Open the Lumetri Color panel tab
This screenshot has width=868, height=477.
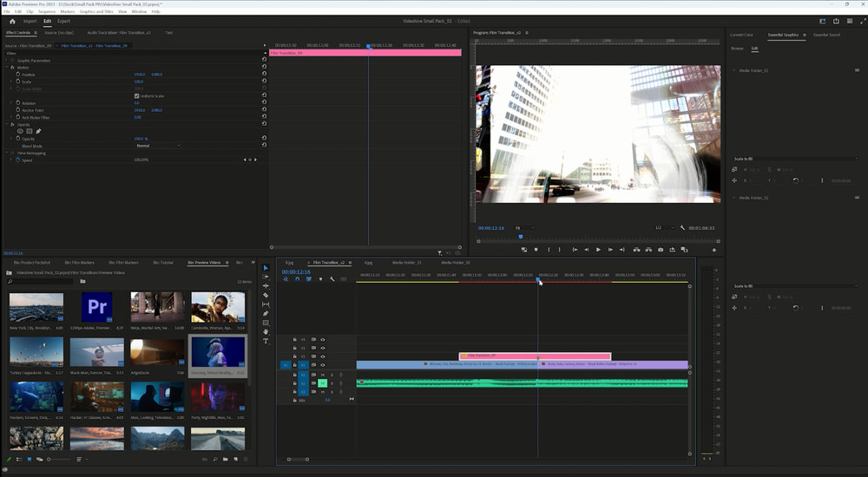pyautogui.click(x=741, y=35)
